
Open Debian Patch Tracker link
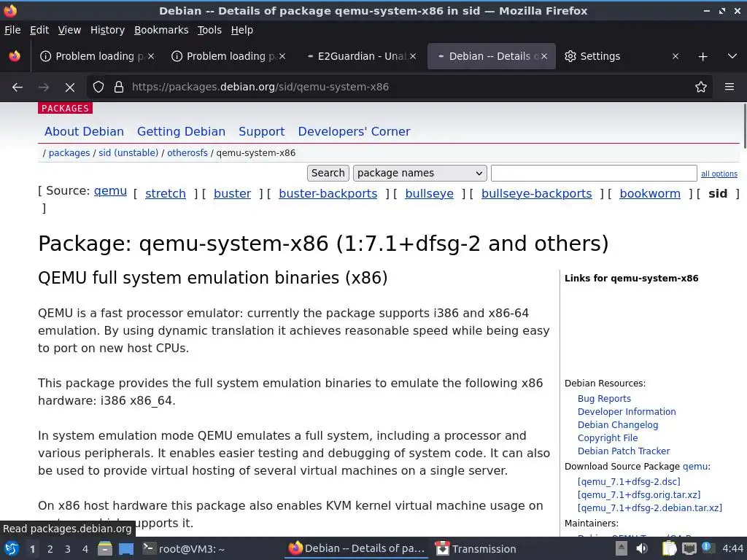point(624,451)
